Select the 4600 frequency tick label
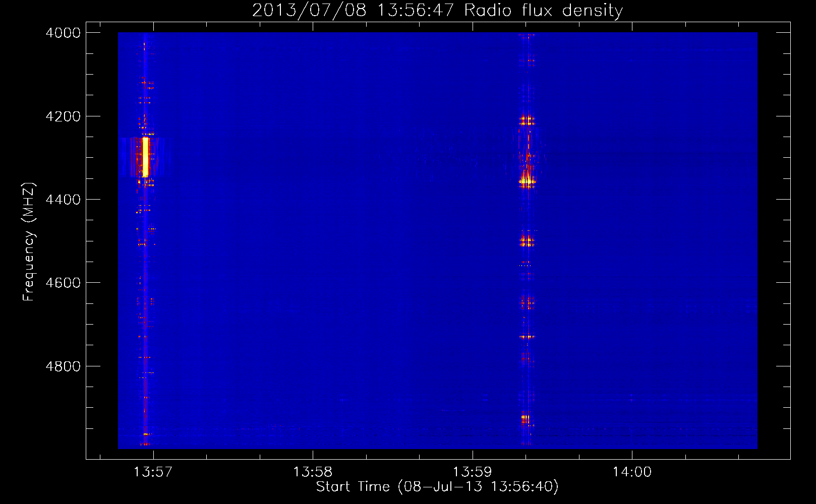 pyautogui.click(x=63, y=283)
